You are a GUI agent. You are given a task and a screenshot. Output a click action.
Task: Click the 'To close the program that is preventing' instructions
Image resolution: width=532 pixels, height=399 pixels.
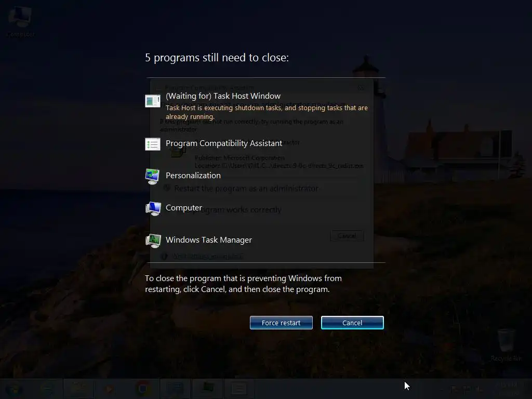coord(243,284)
